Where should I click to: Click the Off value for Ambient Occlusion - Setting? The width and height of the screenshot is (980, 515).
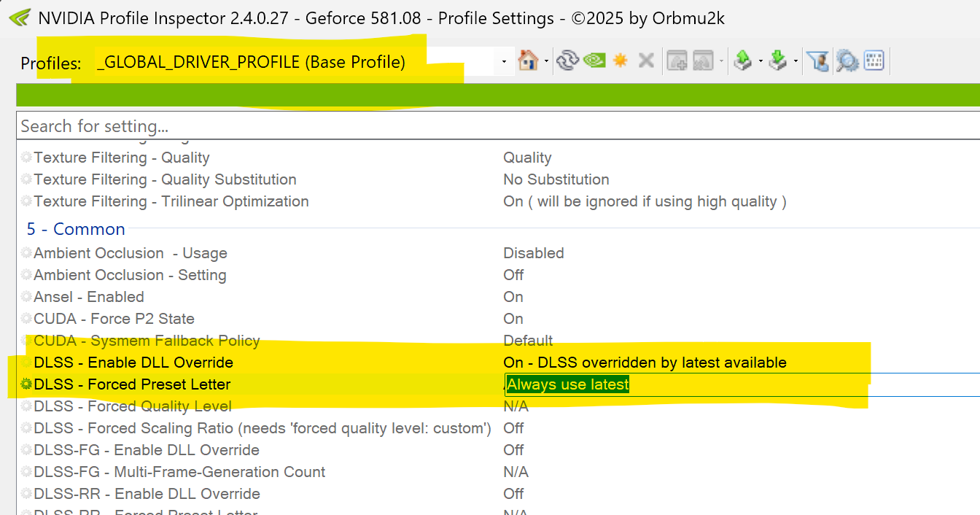tap(513, 275)
